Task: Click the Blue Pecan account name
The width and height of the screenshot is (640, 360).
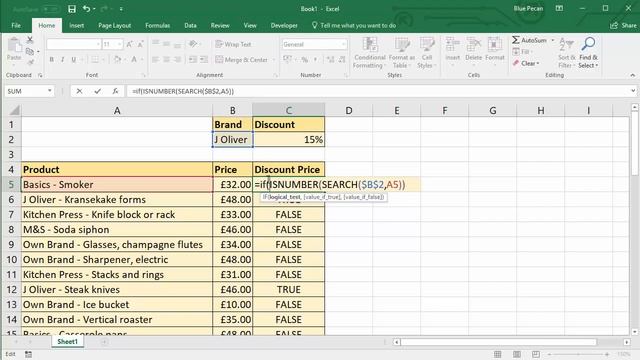Action: 528,9
